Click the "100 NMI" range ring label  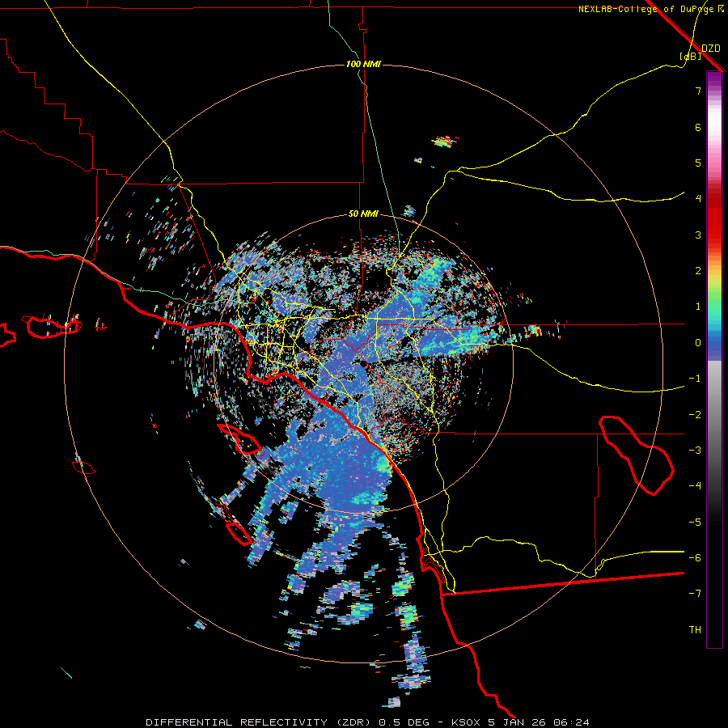(x=363, y=64)
